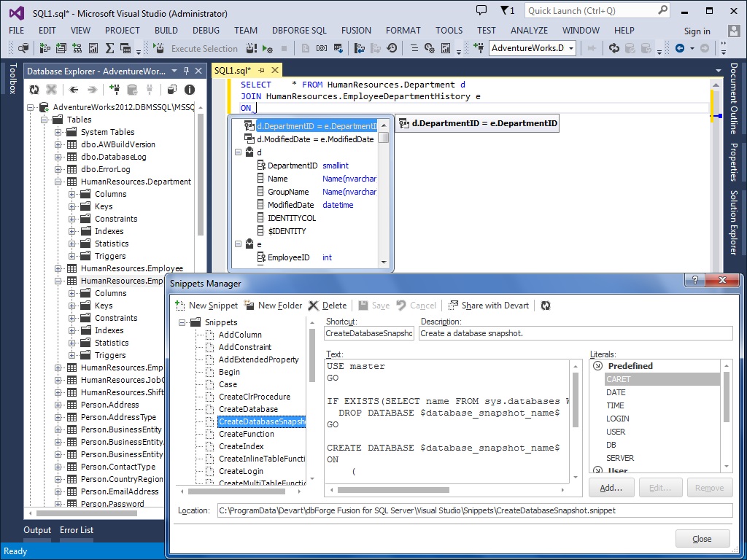Open the feedback speech bubble icon
The width and height of the screenshot is (747, 560).
coord(481,10)
